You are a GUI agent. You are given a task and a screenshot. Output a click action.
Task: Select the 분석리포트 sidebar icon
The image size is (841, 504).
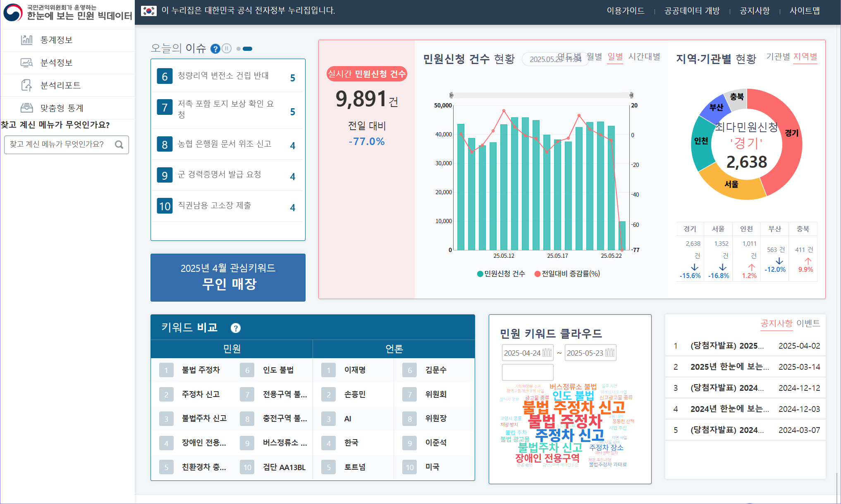(x=27, y=85)
